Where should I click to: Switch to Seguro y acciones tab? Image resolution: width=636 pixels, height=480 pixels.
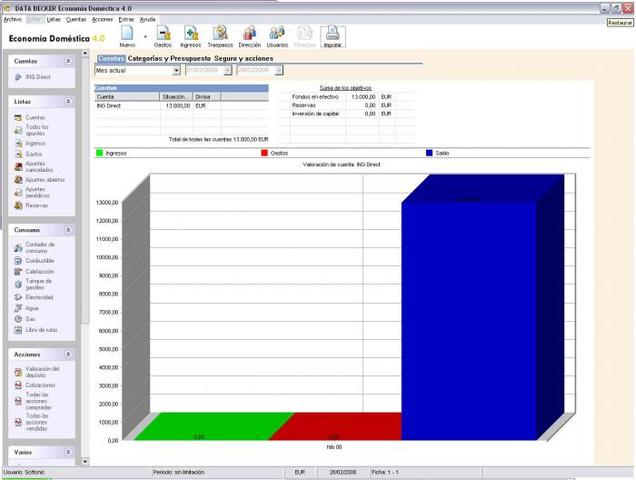click(244, 58)
